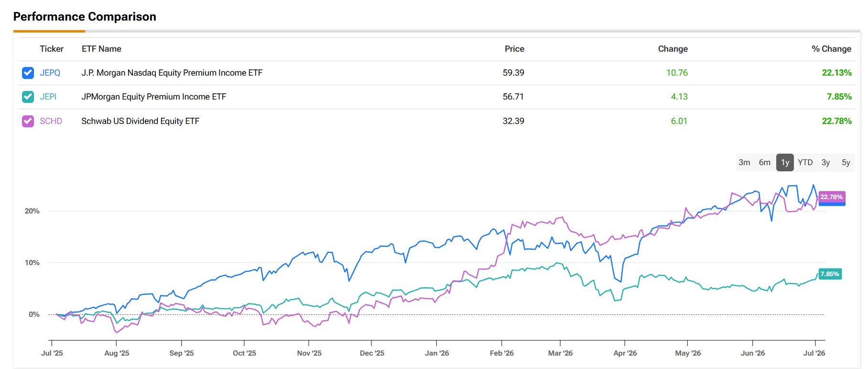The image size is (868, 369).
Task: Click the purple 22.78% chart end label
Action: coord(832,197)
